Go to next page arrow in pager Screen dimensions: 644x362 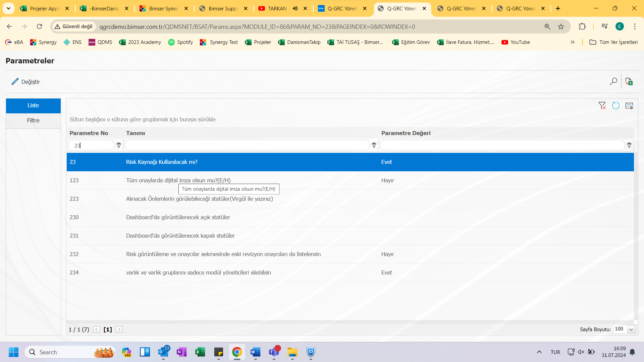pyautogui.click(x=119, y=329)
